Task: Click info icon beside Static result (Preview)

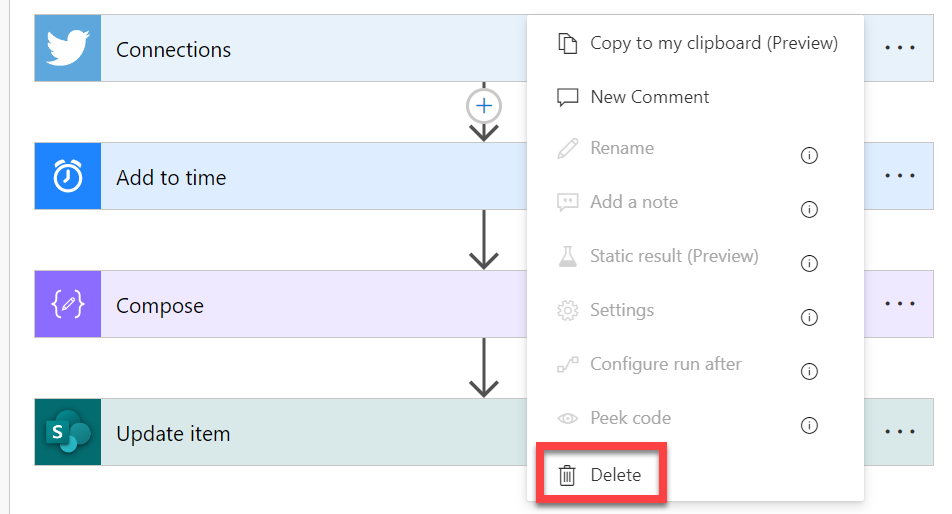Action: click(810, 264)
